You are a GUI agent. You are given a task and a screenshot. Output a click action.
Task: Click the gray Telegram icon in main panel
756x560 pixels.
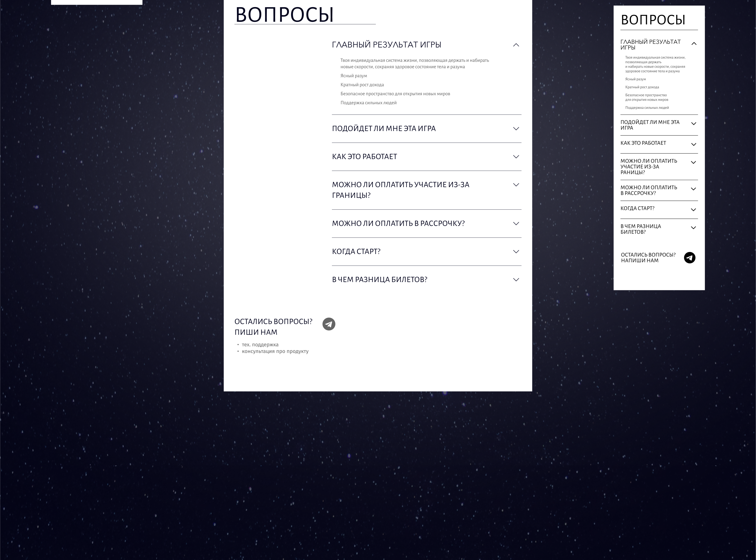click(328, 324)
